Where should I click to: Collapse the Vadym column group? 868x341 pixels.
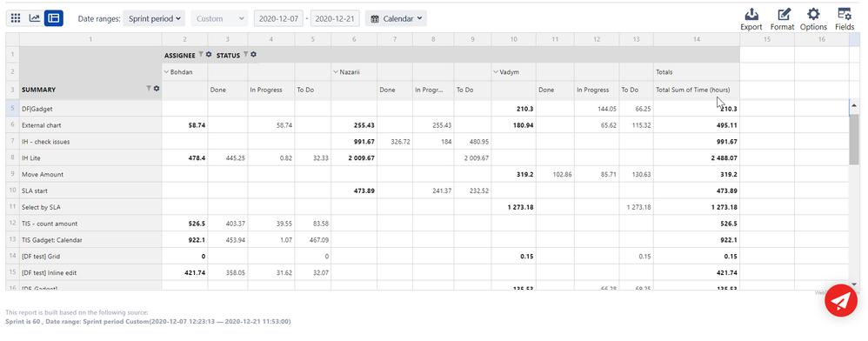pyautogui.click(x=496, y=72)
